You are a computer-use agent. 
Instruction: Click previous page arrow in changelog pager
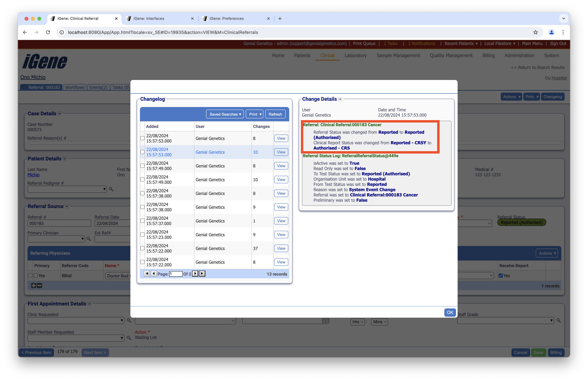154,274
